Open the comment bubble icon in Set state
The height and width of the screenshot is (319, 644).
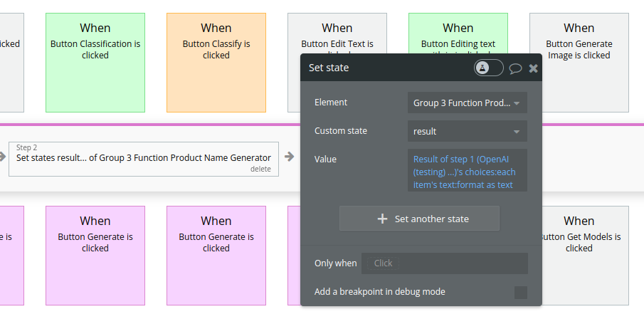click(x=515, y=68)
